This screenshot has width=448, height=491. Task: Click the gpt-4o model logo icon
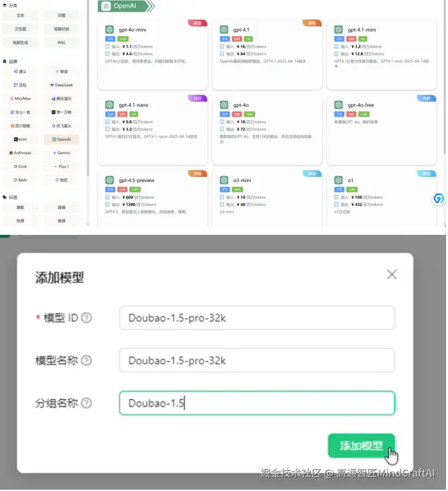coord(224,105)
